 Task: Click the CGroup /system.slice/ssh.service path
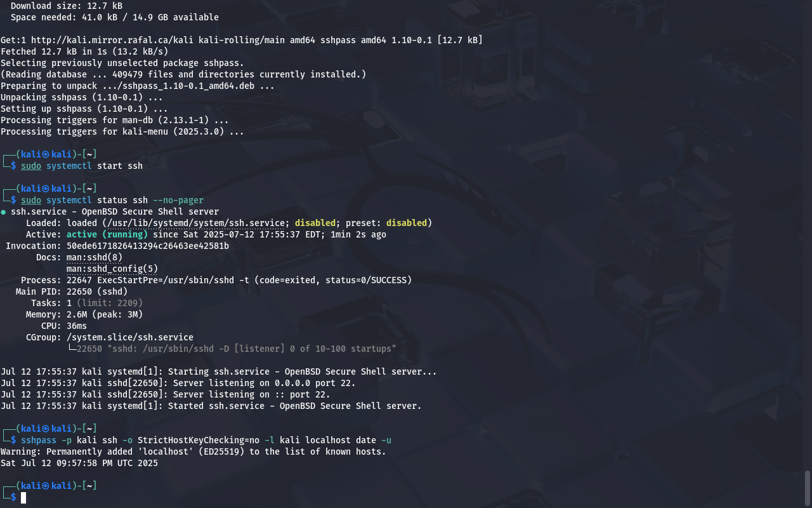tap(130, 337)
